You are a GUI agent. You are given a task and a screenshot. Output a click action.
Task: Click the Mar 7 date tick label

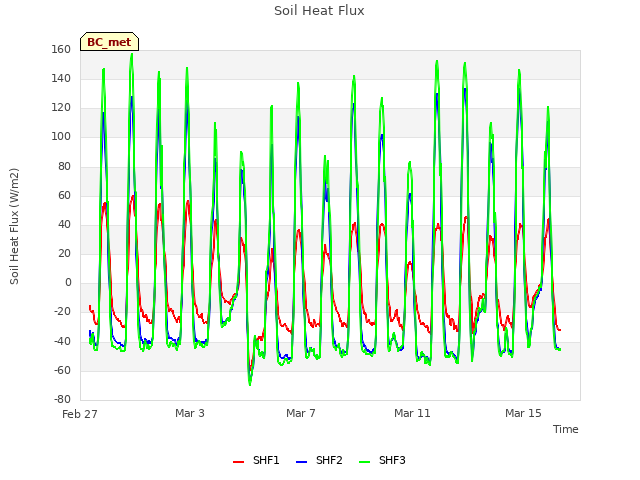301,413
